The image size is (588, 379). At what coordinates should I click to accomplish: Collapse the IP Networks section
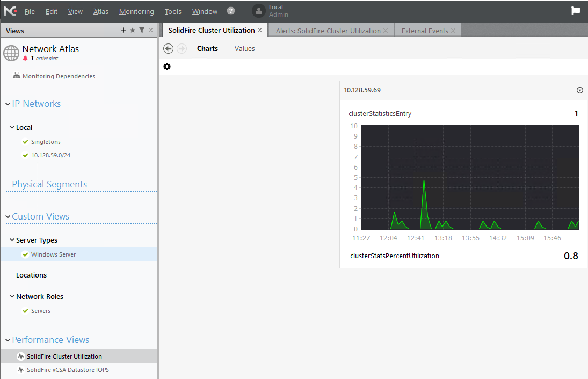point(8,104)
